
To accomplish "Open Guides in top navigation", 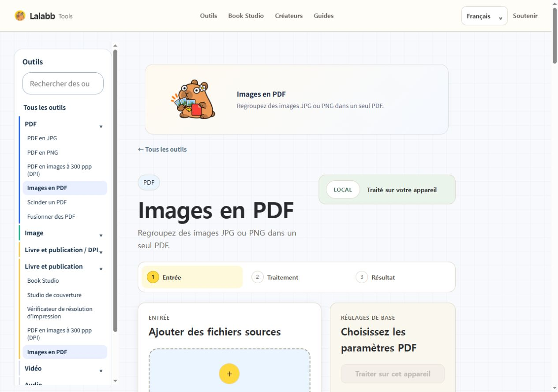I will tap(323, 16).
